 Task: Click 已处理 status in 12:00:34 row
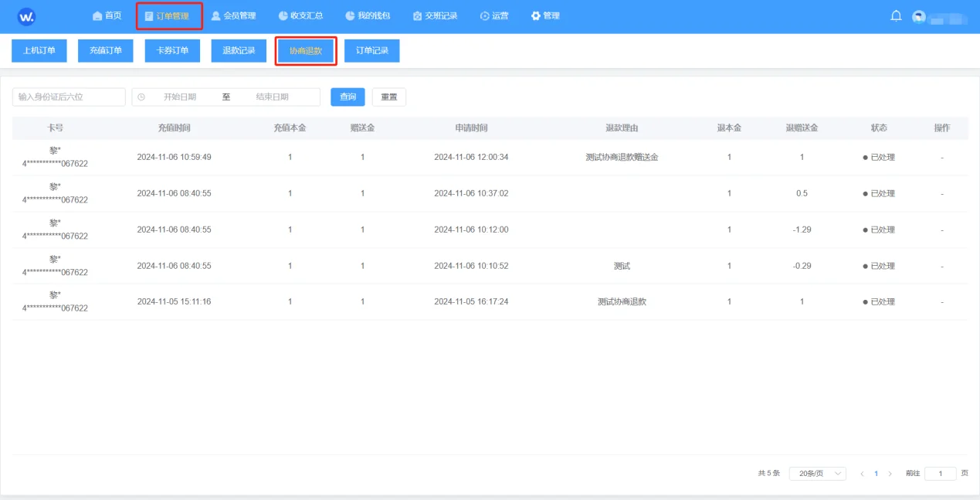pyautogui.click(x=879, y=157)
